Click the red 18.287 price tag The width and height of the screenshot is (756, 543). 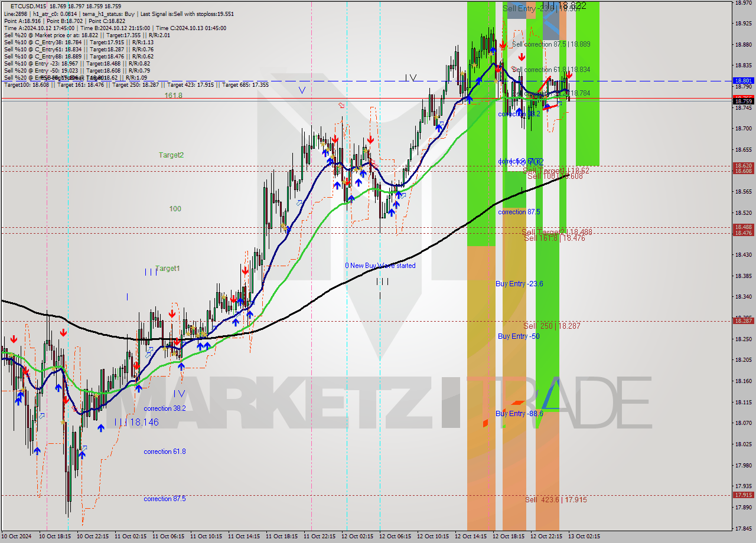[x=743, y=321]
